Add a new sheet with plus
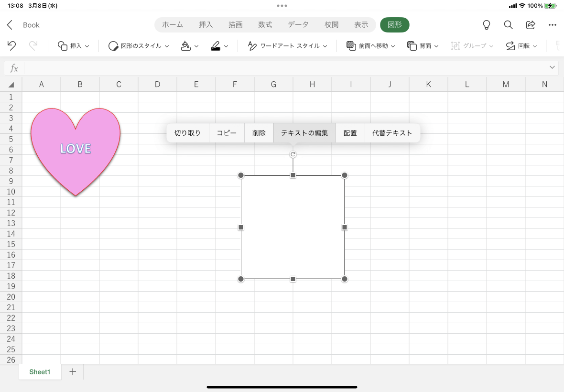564x392 pixels. tap(73, 371)
